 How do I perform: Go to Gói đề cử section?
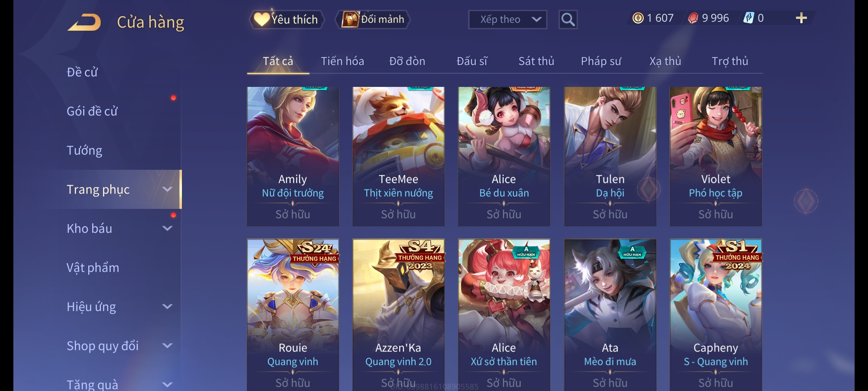[x=92, y=111]
